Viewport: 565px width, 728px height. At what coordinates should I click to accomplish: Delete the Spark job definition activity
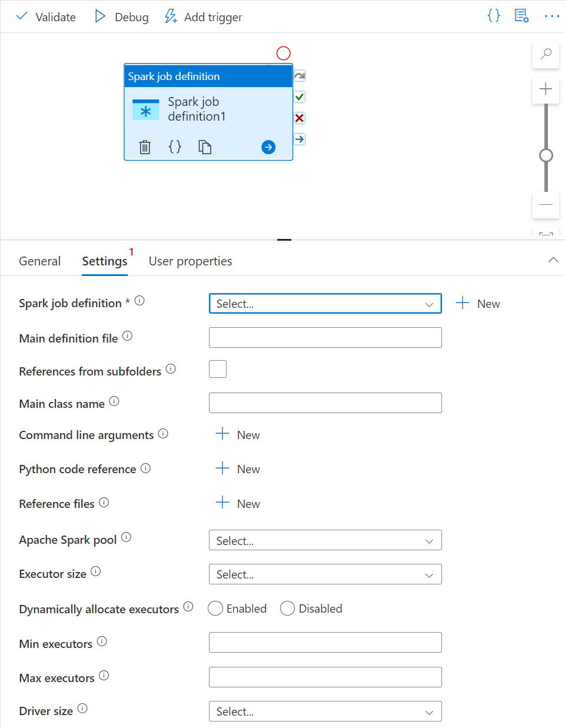click(145, 147)
